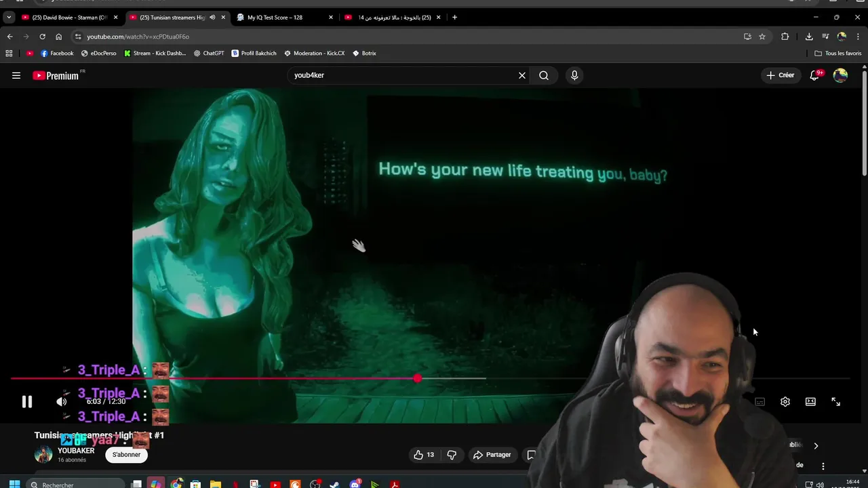Open the Chrome profile avatar
868x488 pixels.
(842, 37)
